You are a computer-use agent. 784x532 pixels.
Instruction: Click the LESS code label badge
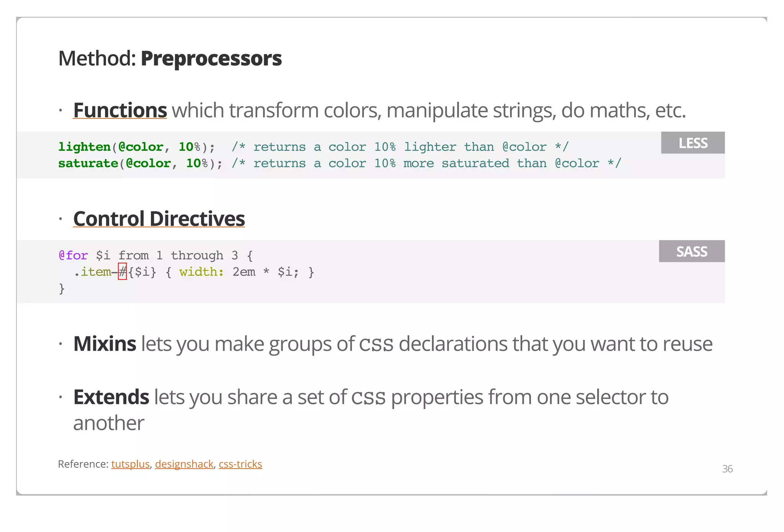click(693, 143)
